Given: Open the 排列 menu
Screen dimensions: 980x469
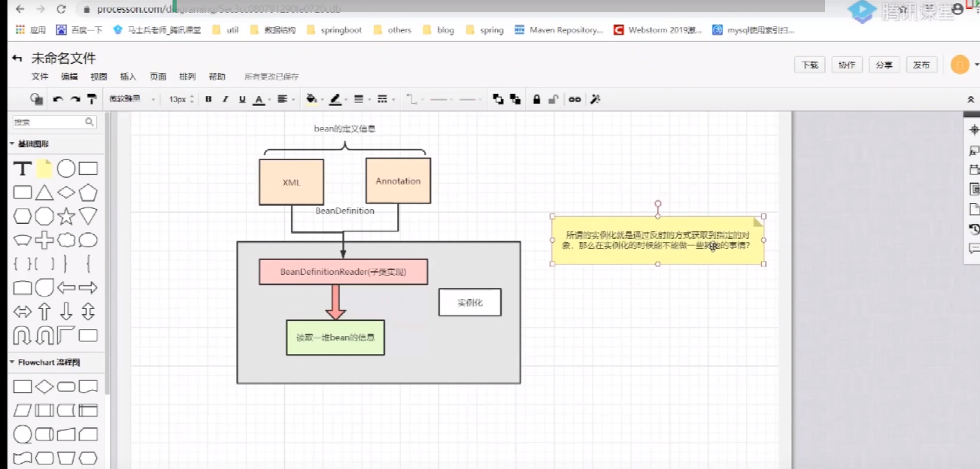Looking at the screenshot, I should coord(187,77).
